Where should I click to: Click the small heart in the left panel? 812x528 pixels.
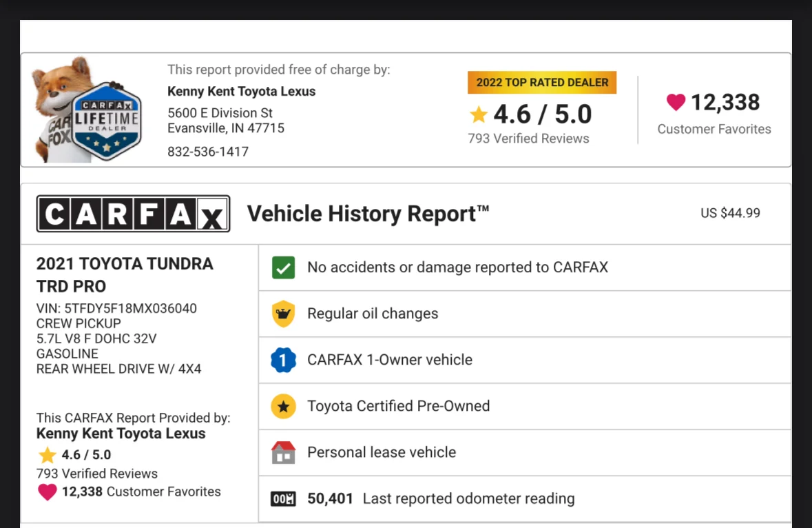pos(47,492)
